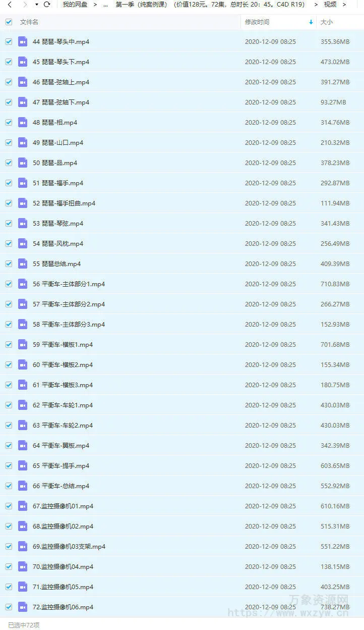Expand the chevron after 我的网盘 breadcrumb
The image size is (364, 630).
coord(95,5)
